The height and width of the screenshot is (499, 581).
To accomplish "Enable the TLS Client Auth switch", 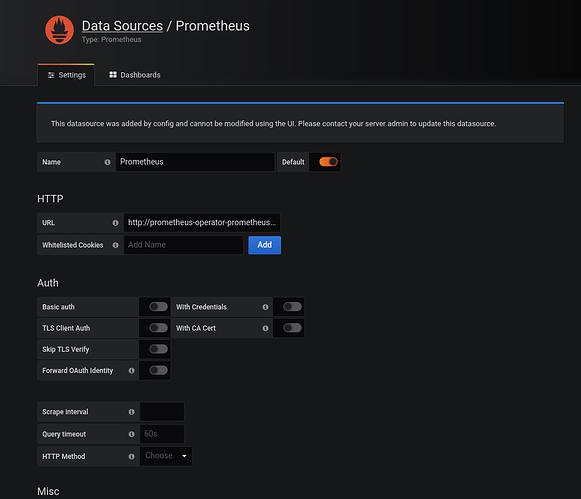I will pos(158,328).
